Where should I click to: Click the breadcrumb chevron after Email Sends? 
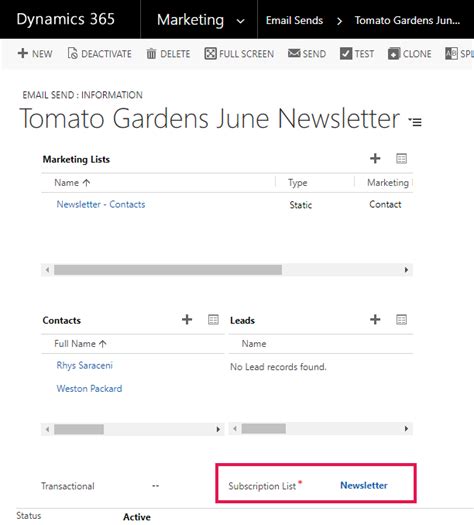point(339,21)
